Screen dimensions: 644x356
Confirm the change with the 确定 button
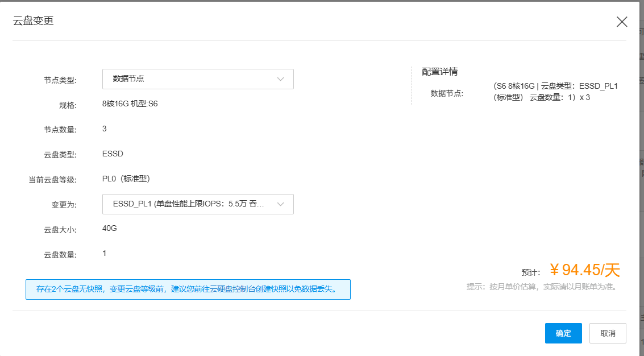click(563, 333)
